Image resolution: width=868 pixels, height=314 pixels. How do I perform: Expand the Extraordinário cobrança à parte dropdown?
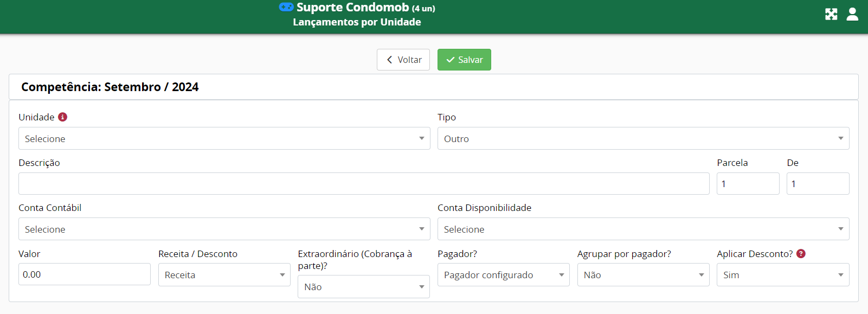tap(363, 286)
